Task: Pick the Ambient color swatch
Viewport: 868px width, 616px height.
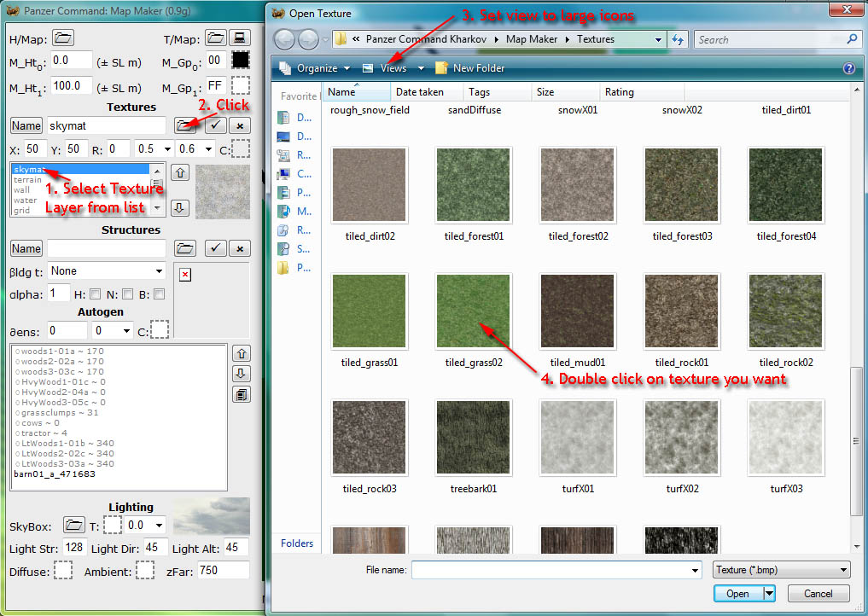Action: click(145, 570)
